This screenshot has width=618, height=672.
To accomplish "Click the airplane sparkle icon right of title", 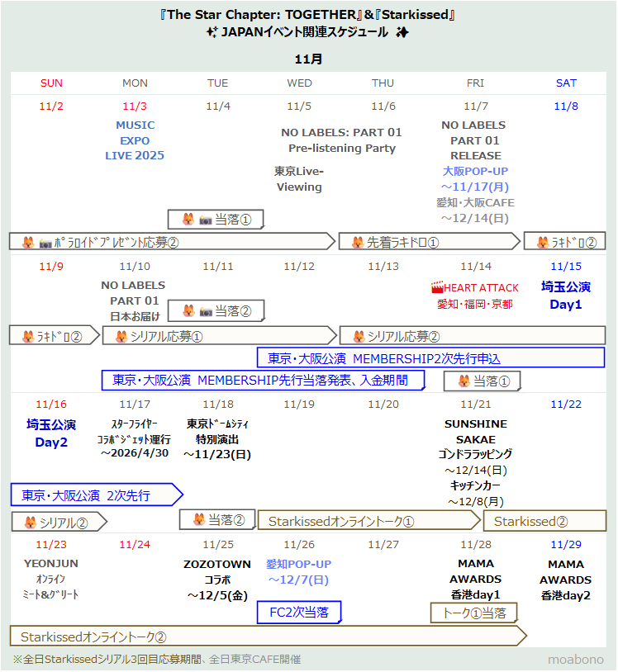I will (x=402, y=33).
